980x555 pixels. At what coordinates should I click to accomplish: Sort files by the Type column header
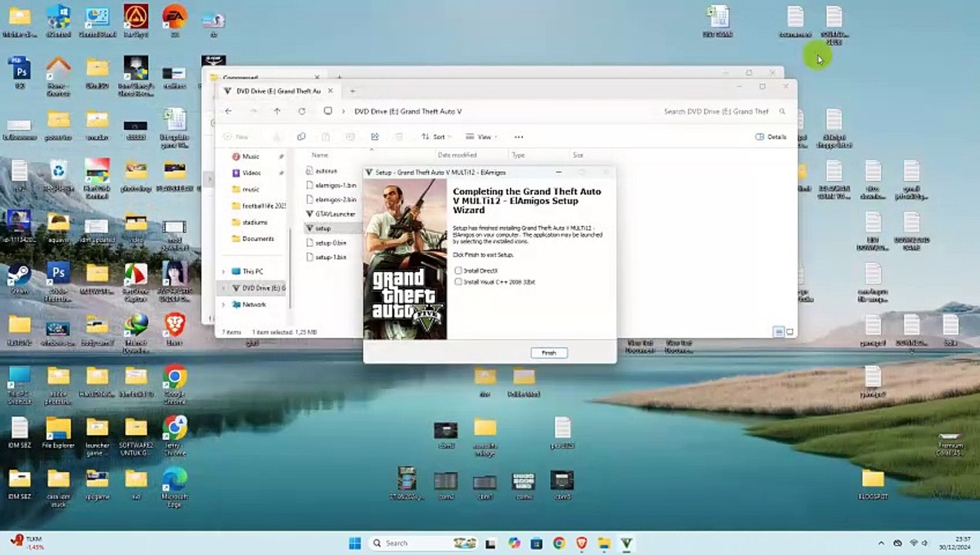pyautogui.click(x=519, y=155)
